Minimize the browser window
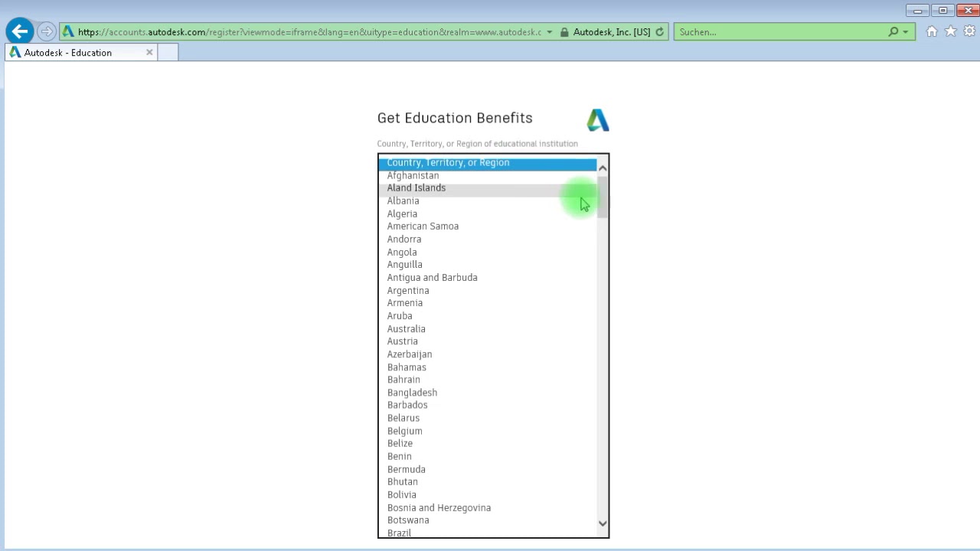Image resolution: width=980 pixels, height=551 pixels. (917, 10)
